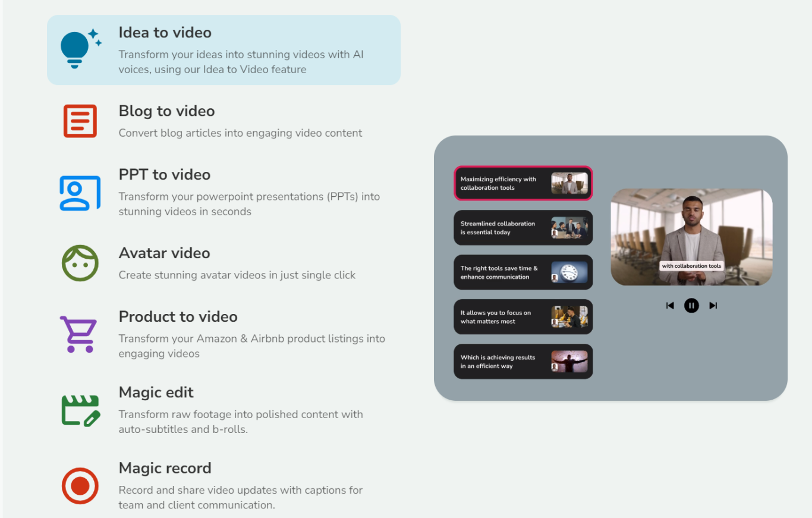Click the Magic record circle icon

(x=80, y=486)
